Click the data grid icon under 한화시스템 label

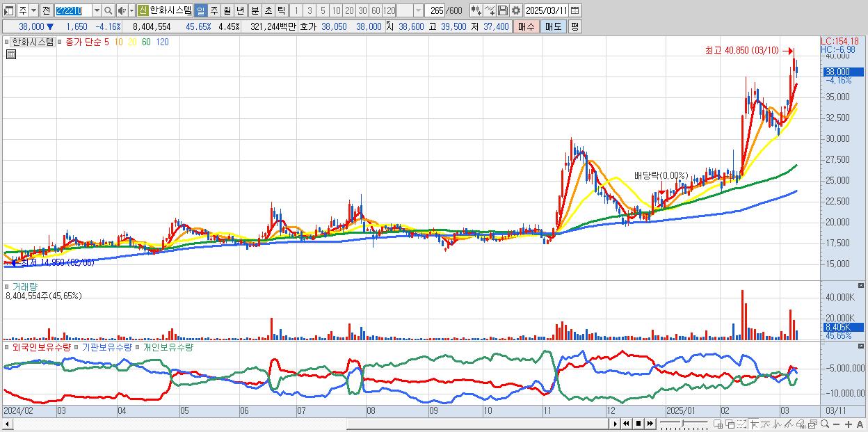[10, 54]
